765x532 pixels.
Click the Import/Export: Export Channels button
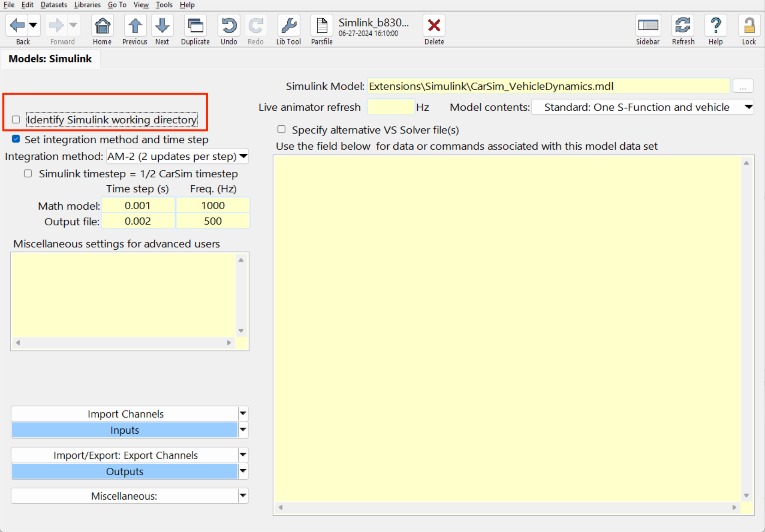pos(125,455)
